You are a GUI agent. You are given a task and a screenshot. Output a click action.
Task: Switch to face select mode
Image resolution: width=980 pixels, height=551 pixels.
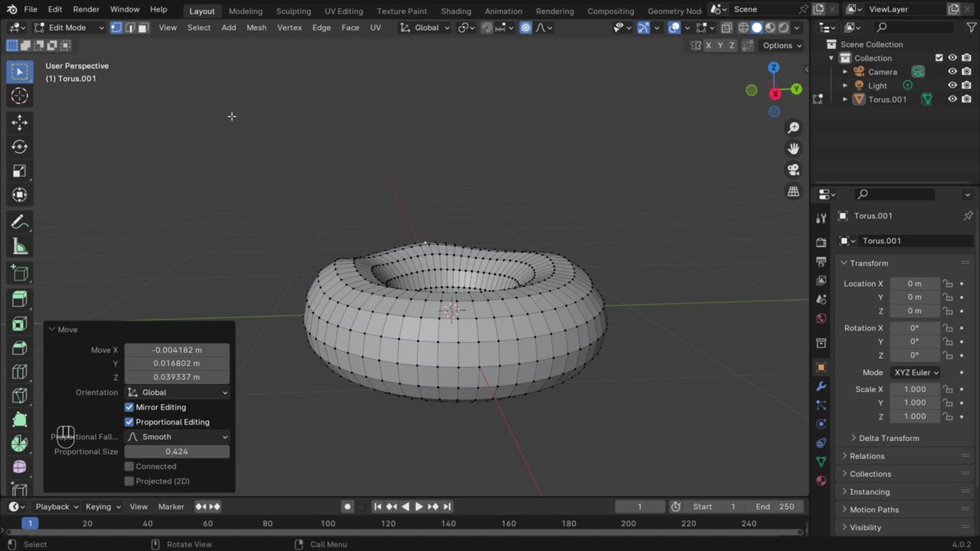(x=143, y=28)
